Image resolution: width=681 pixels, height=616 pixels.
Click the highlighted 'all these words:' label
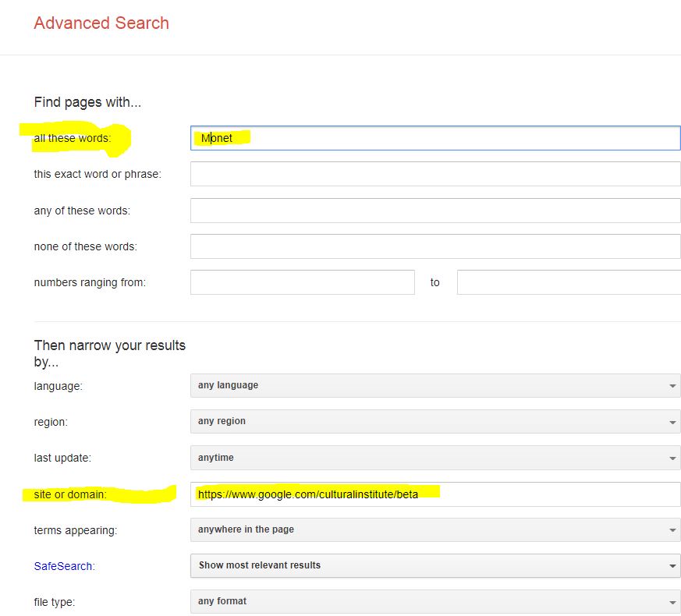[73, 139]
